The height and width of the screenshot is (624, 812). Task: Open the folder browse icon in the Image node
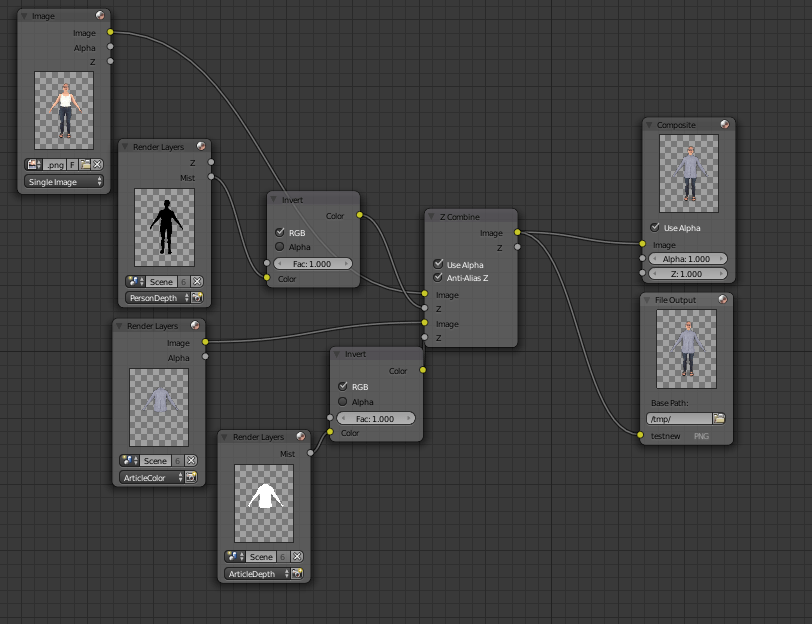tap(87, 163)
